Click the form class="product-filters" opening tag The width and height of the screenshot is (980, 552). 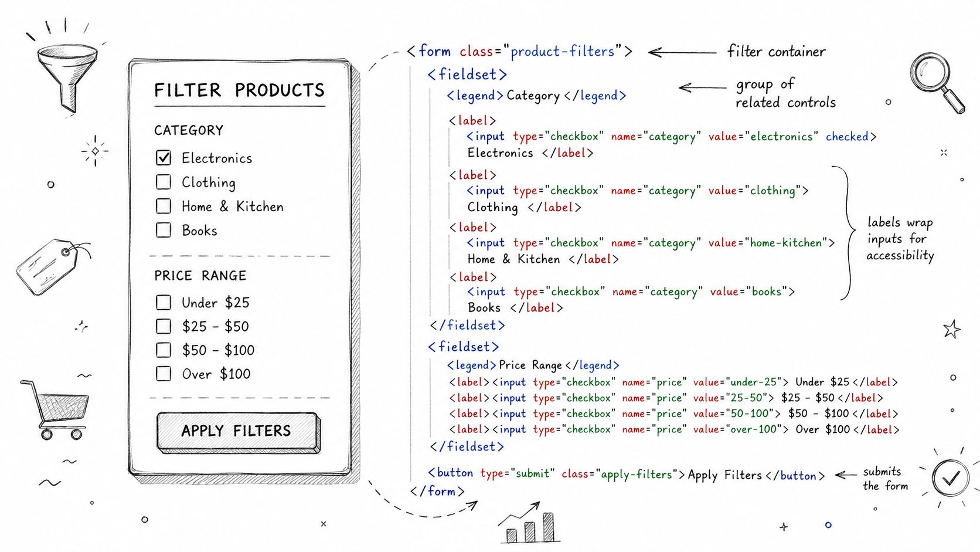tap(519, 52)
